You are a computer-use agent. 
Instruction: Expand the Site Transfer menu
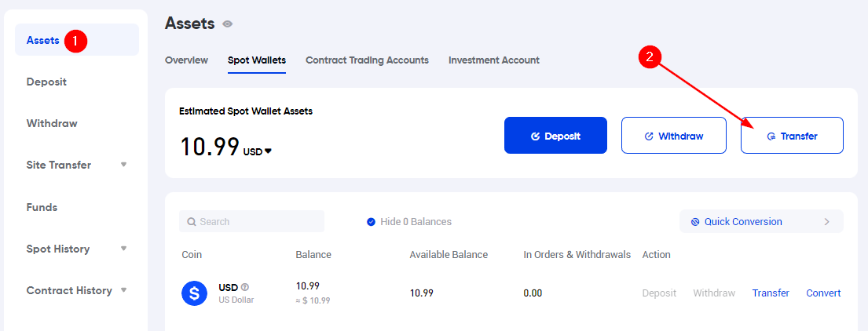tap(124, 165)
